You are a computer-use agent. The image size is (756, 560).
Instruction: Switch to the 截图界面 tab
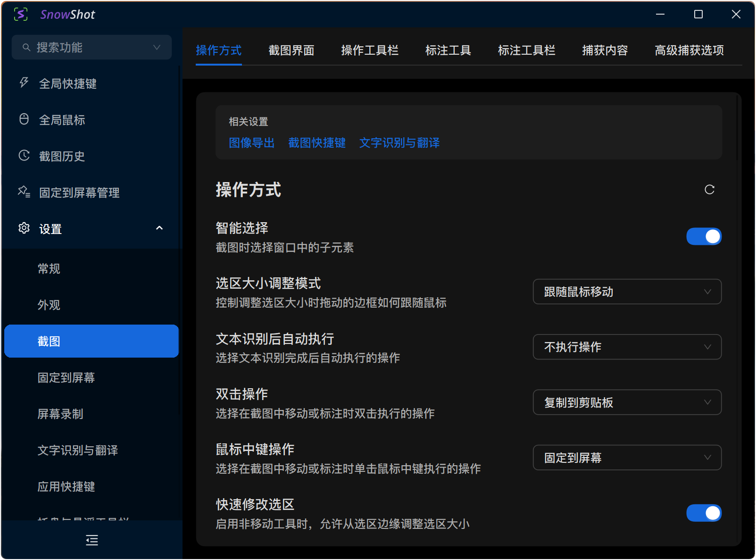point(291,50)
